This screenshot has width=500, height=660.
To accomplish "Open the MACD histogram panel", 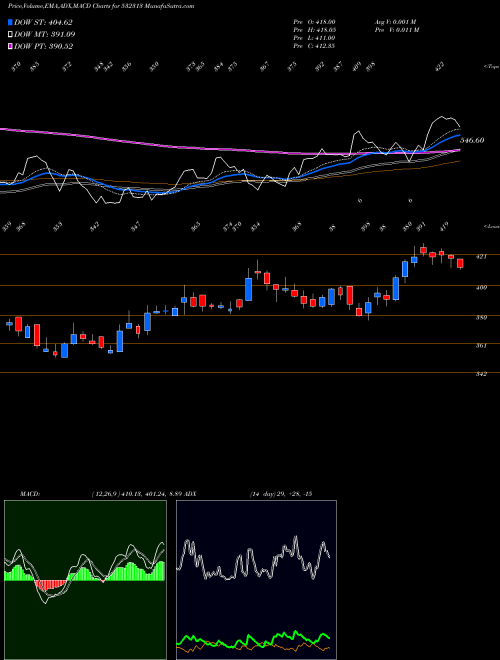I will 85,580.
